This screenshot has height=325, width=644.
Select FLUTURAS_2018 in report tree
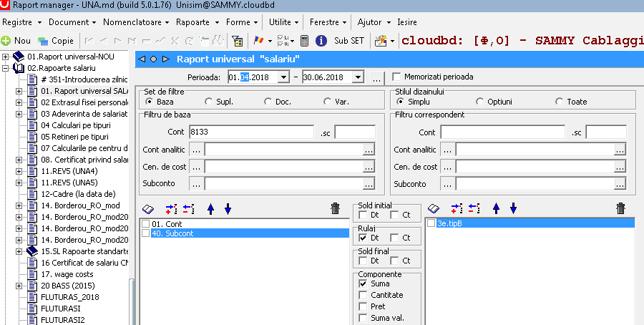70,297
